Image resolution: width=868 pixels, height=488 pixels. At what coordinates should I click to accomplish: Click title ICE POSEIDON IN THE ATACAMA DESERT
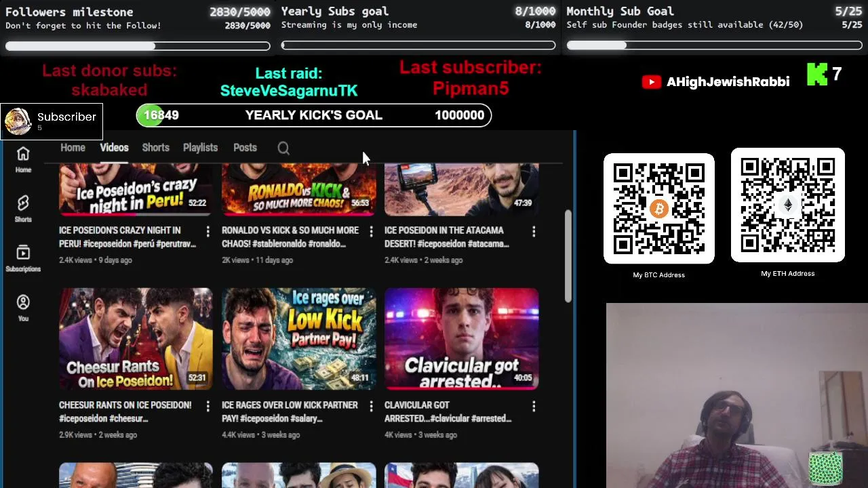(447, 237)
